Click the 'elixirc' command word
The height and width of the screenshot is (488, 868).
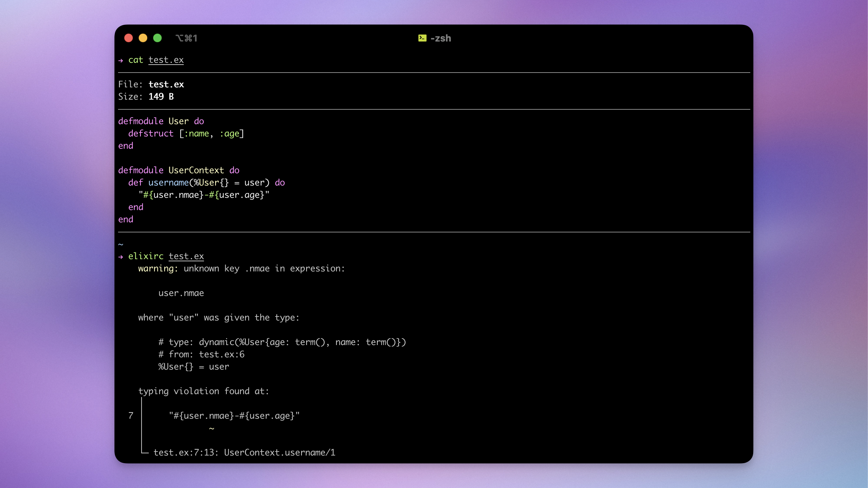(x=146, y=256)
